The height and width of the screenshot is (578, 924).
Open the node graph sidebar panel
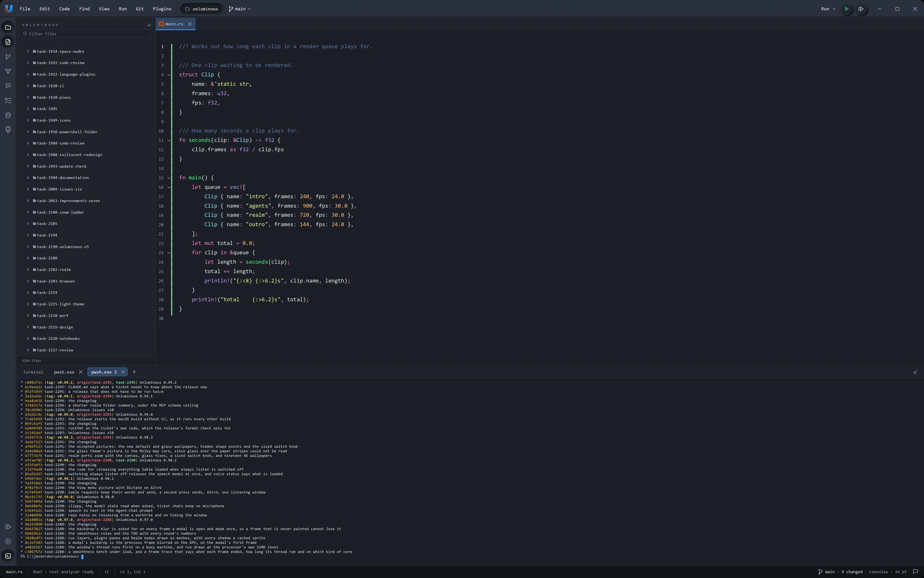point(8,72)
